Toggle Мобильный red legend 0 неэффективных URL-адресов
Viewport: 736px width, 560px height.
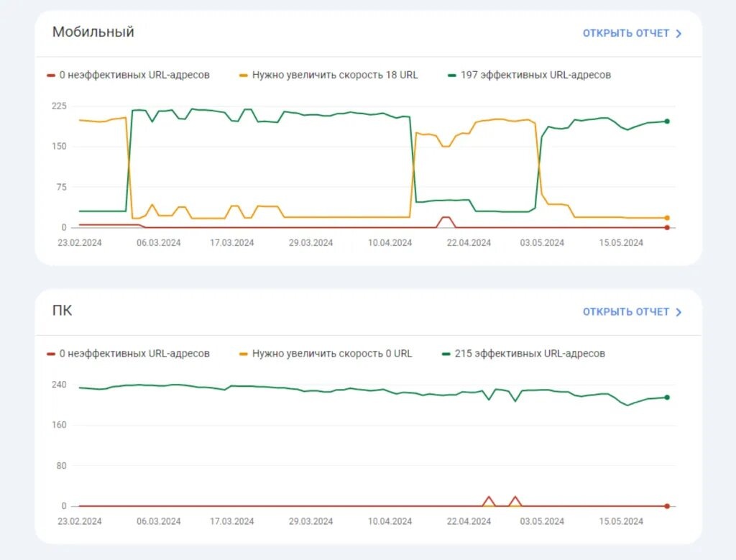click(x=128, y=75)
